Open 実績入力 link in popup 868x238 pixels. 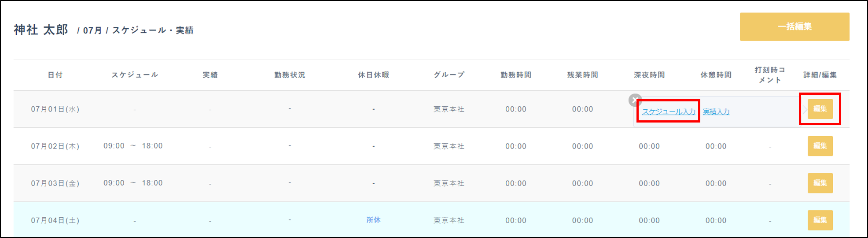tap(716, 112)
